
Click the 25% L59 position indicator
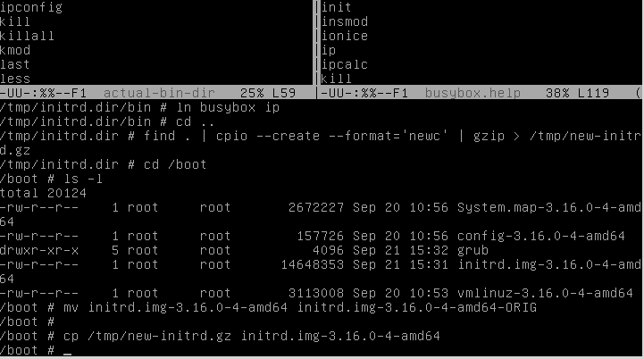268,93
